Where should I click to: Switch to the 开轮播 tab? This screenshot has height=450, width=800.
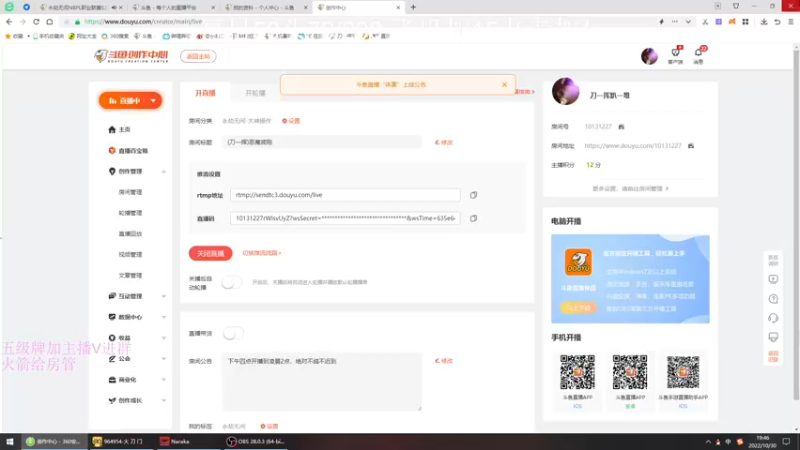pos(255,93)
